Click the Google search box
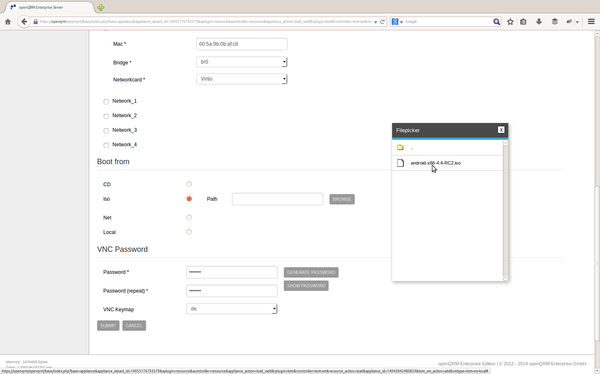Viewport: 600px width, 374px height. pos(448,22)
